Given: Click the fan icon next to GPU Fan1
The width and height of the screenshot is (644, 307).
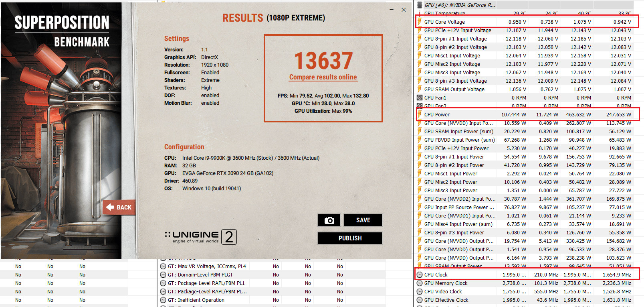Looking at the screenshot, I should pyautogui.click(x=420, y=98).
